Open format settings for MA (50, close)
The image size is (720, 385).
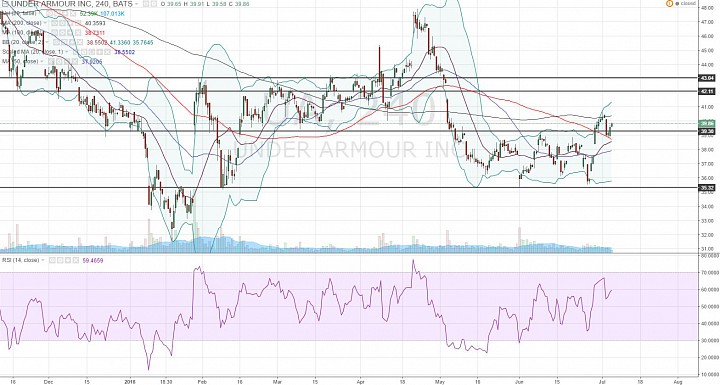(59, 61)
